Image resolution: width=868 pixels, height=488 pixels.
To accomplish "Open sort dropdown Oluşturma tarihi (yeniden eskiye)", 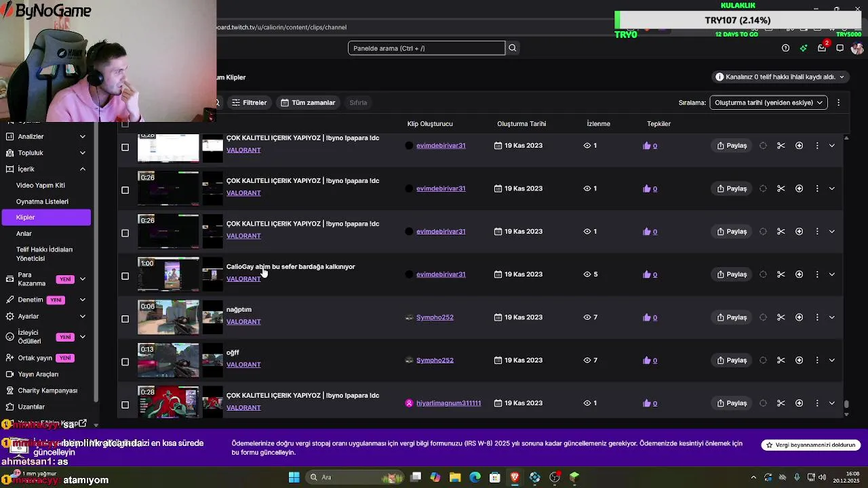I will 768,102.
